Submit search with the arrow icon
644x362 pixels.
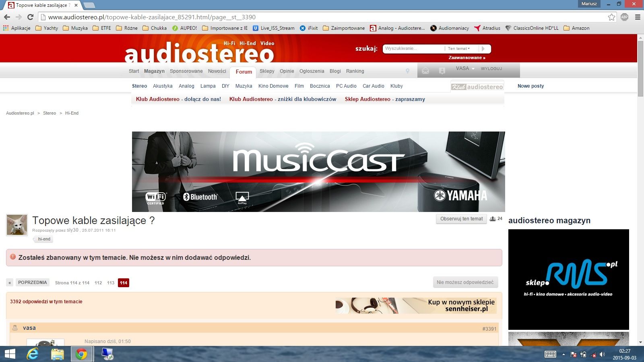(483, 49)
